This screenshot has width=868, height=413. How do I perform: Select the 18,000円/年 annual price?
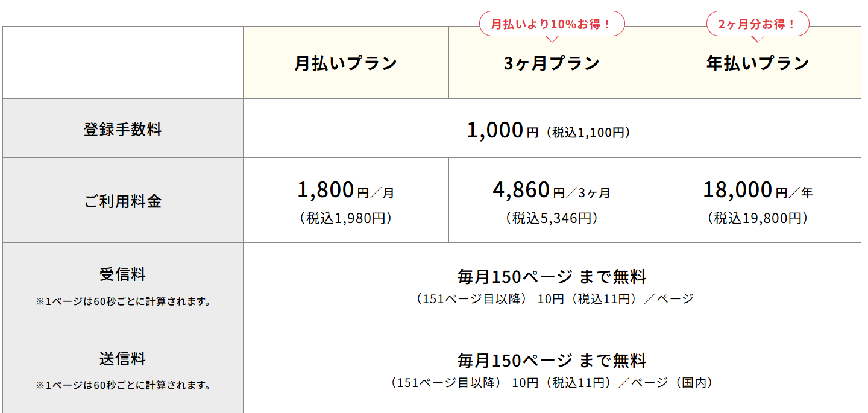click(x=758, y=191)
